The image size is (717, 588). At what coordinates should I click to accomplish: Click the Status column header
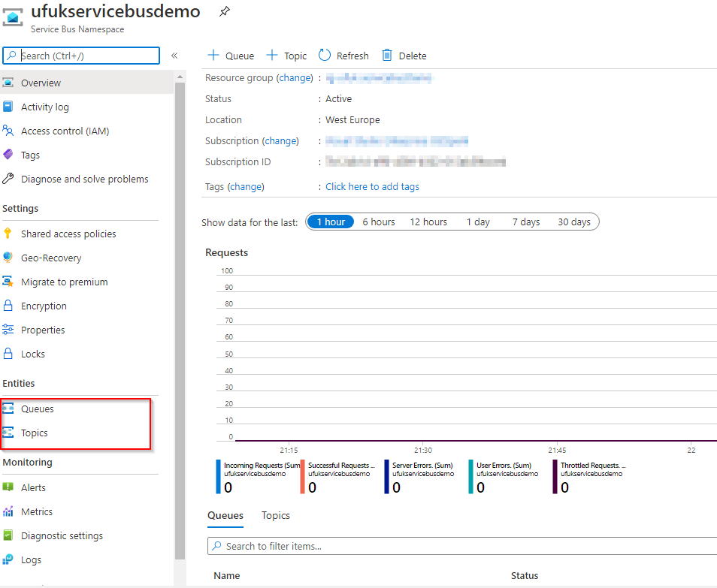pyautogui.click(x=525, y=576)
